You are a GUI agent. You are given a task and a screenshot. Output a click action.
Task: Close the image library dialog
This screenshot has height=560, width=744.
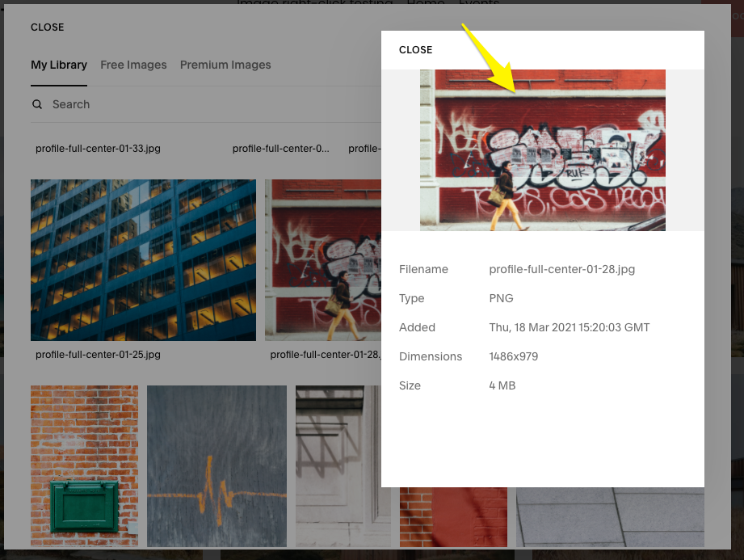(47, 27)
